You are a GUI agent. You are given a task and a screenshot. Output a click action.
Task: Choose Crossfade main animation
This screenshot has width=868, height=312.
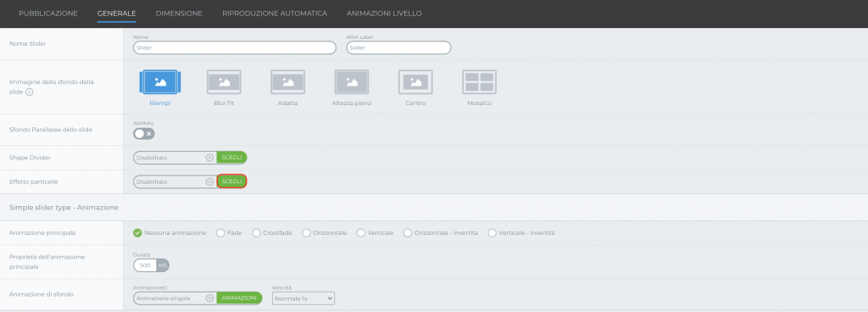pos(256,233)
